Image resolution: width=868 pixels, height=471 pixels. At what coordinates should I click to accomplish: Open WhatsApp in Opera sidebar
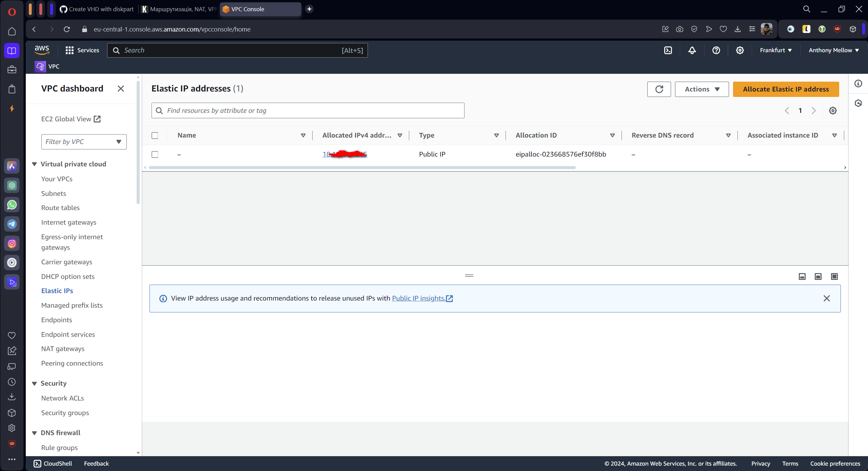pyautogui.click(x=12, y=205)
